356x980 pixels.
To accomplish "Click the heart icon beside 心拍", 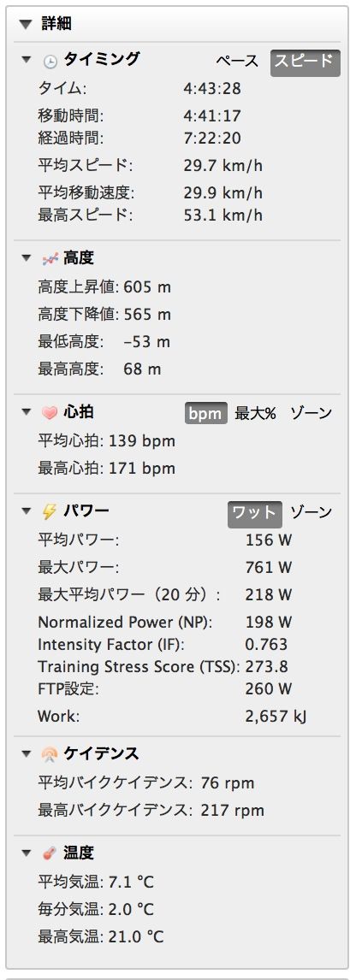I will (50, 412).
